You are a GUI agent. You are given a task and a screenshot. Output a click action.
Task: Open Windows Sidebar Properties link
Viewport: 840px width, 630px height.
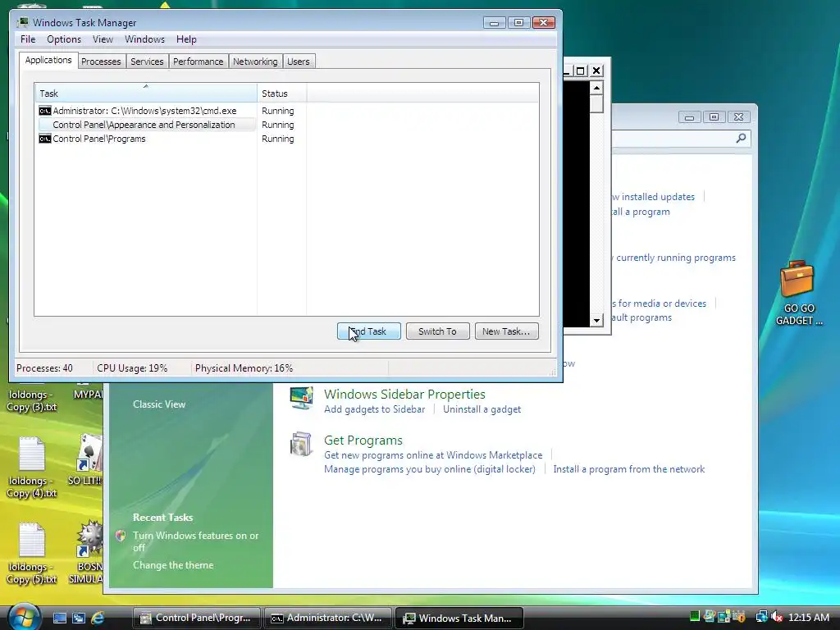[x=404, y=395]
